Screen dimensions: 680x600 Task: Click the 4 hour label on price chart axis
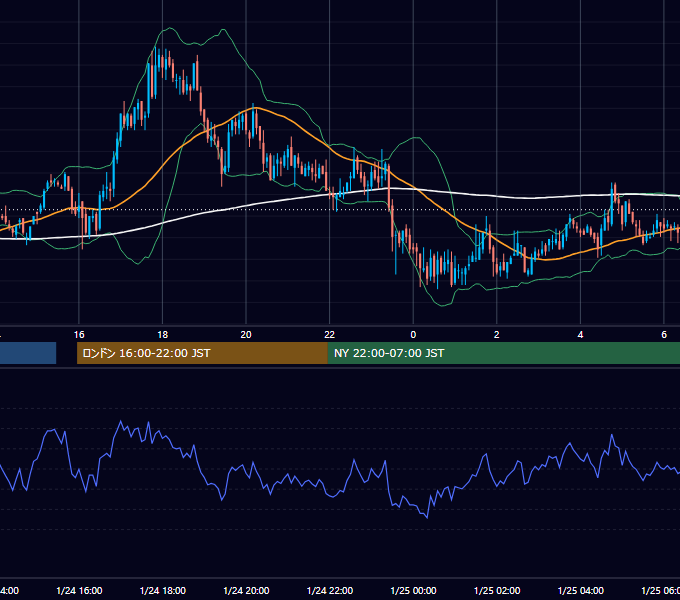tap(580, 335)
